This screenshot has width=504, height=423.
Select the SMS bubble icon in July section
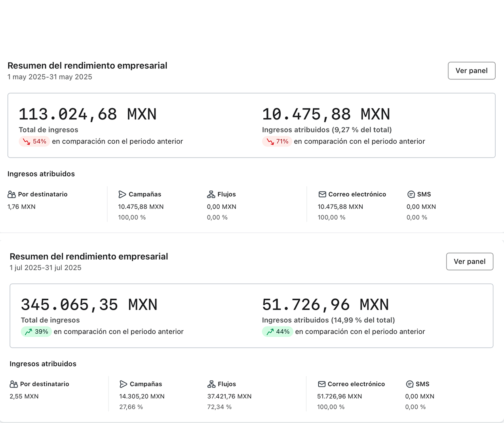(410, 384)
